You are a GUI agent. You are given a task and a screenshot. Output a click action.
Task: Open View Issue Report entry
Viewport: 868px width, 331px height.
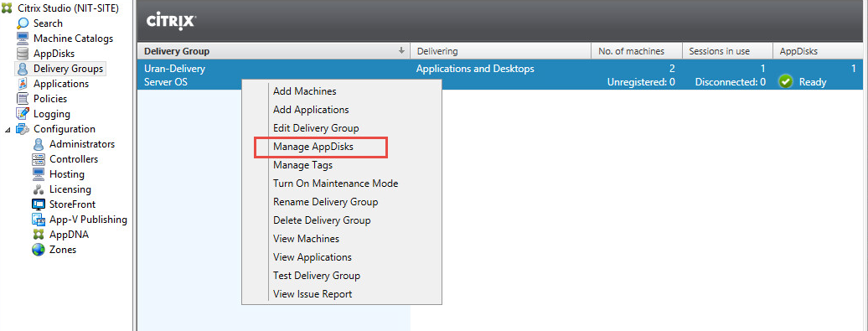tap(313, 294)
